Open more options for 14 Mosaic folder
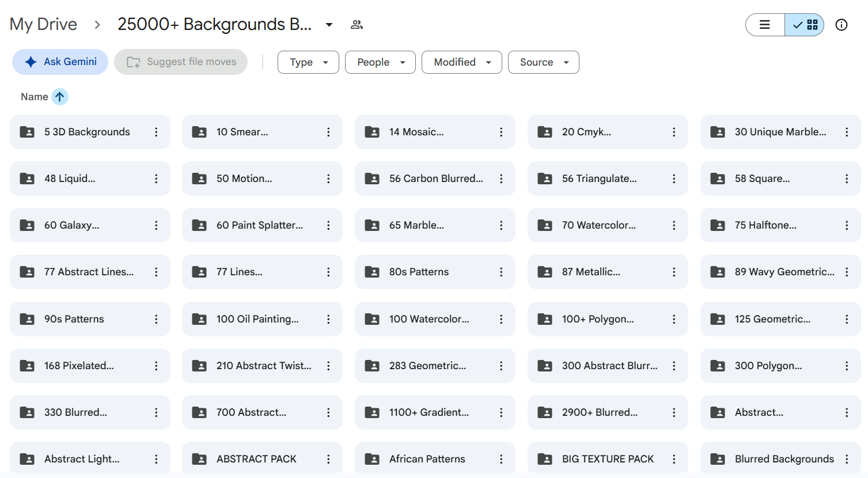 [x=501, y=132]
